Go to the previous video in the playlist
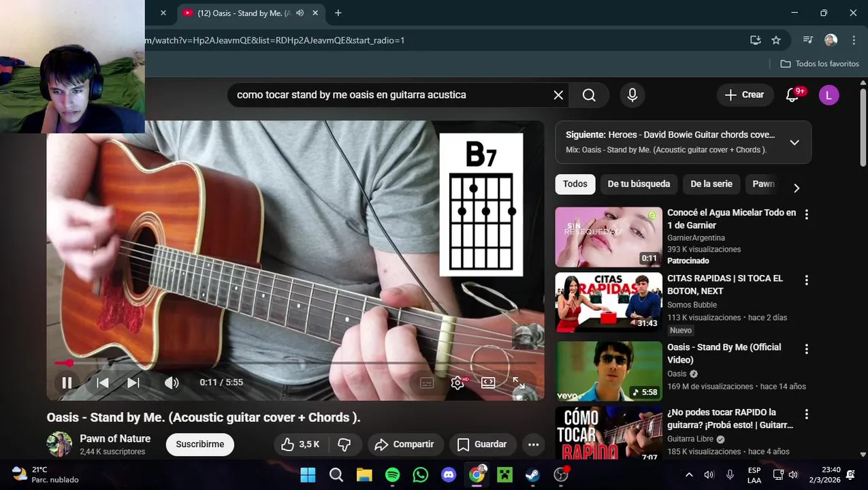Viewport: 868px width, 490px height. [x=102, y=382]
